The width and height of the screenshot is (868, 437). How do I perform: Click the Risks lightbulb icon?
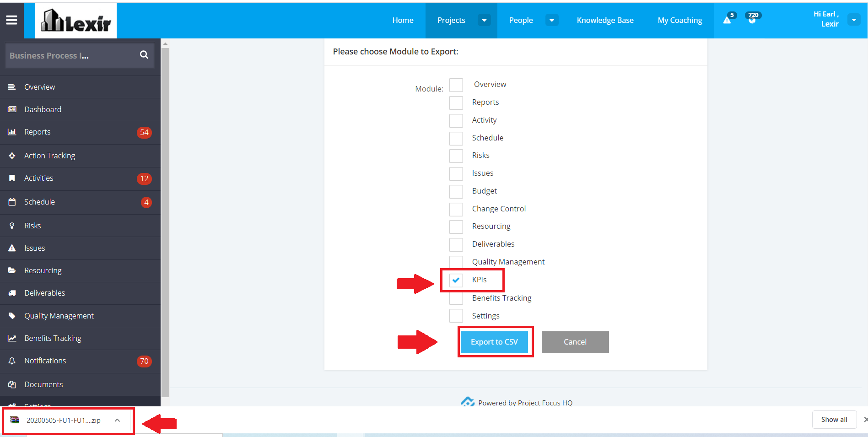(x=12, y=226)
